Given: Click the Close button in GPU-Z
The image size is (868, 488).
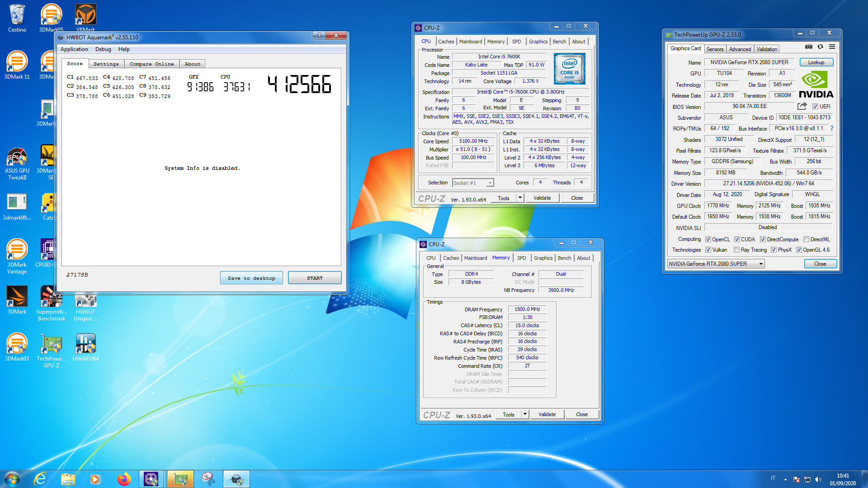Looking at the screenshot, I should coord(820,264).
